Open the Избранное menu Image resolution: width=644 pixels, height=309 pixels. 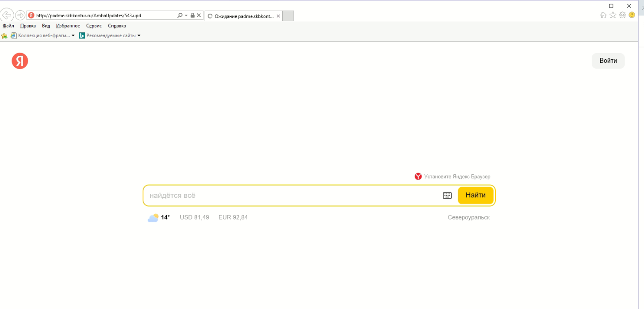click(68, 26)
